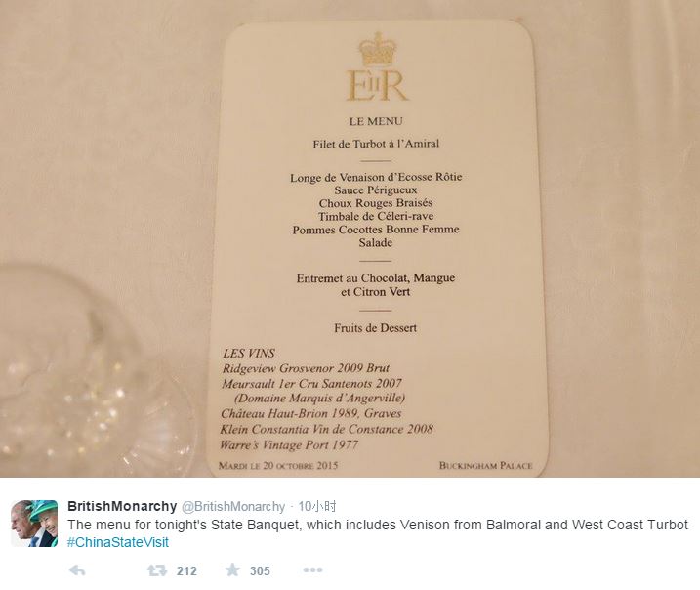The image size is (700, 590).
Task: Click the tweet text about State Banquet
Action: pyautogui.click(x=377, y=525)
